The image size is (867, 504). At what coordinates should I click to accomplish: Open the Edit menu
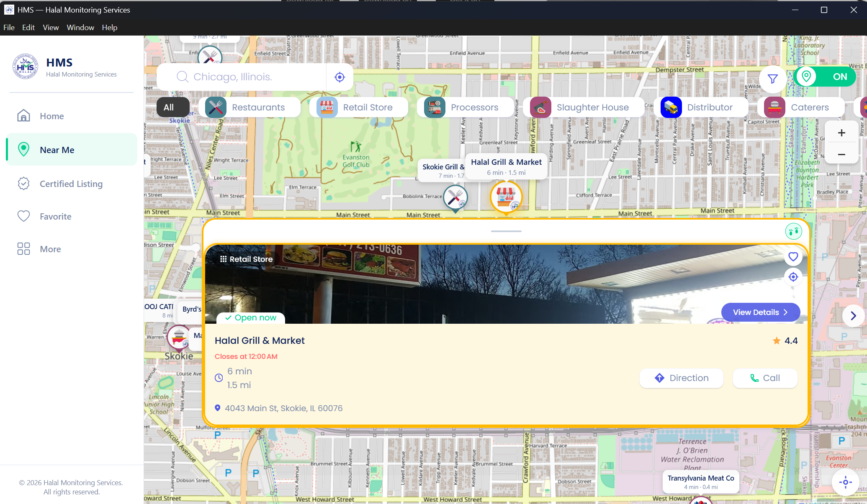(28, 28)
